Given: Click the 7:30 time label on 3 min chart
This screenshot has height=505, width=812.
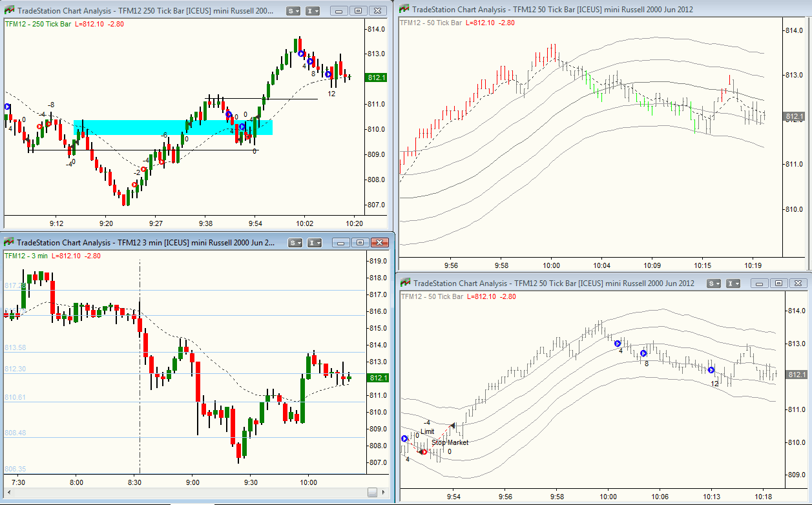Looking at the screenshot, I should click(x=18, y=482).
